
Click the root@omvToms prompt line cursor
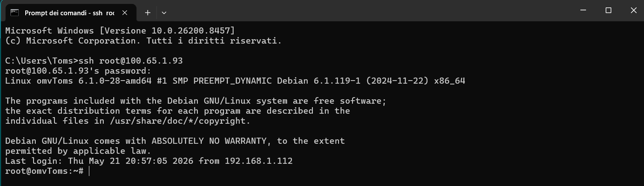click(x=89, y=171)
